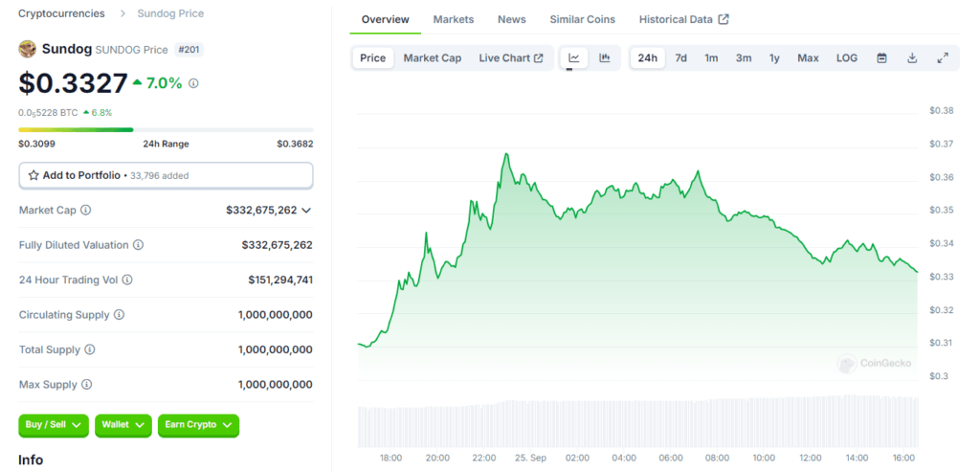Toggle LOG scale on chart

point(847,58)
